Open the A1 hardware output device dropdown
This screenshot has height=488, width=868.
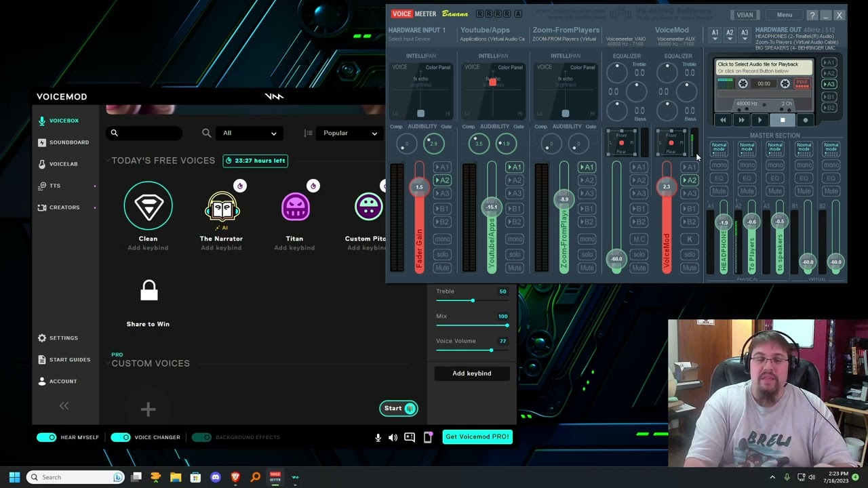[715, 34]
